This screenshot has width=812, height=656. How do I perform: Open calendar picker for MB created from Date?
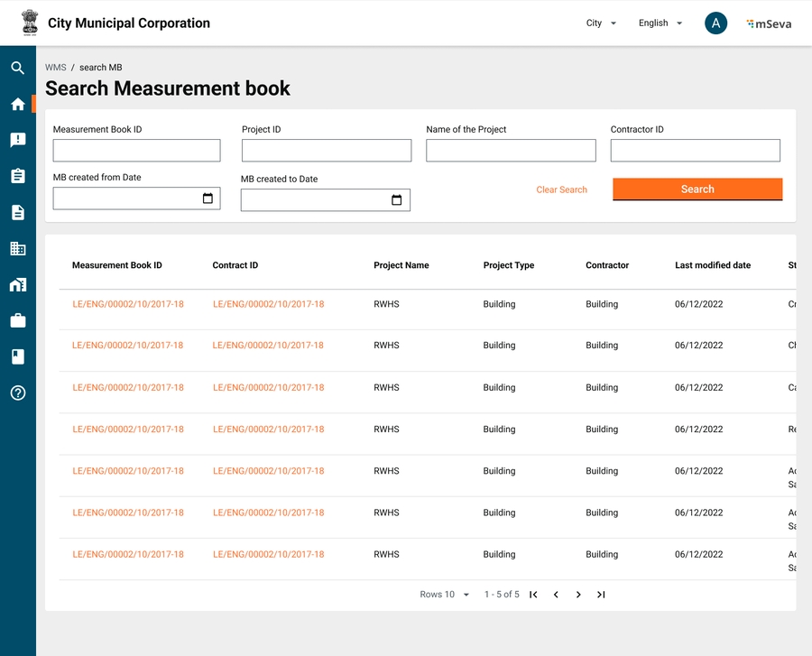point(208,199)
